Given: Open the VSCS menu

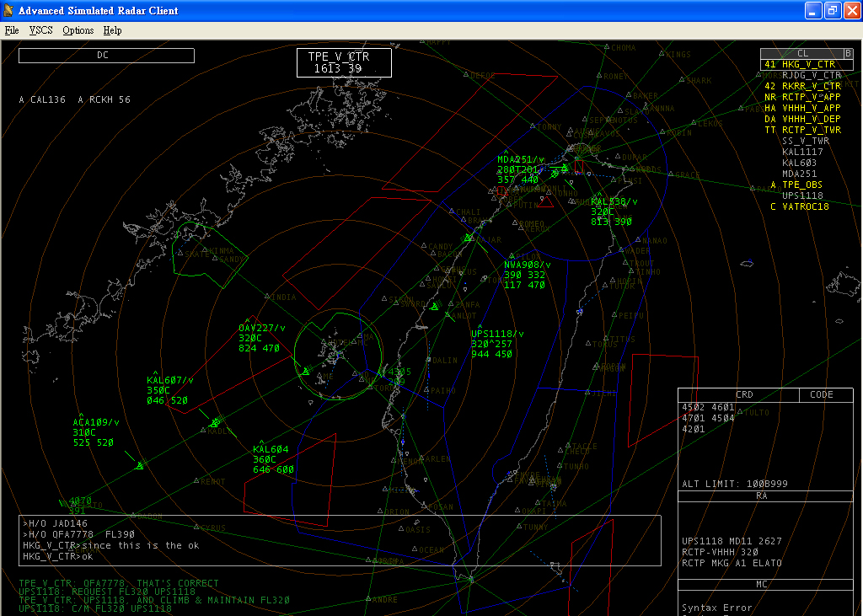Looking at the screenshot, I should coord(40,30).
